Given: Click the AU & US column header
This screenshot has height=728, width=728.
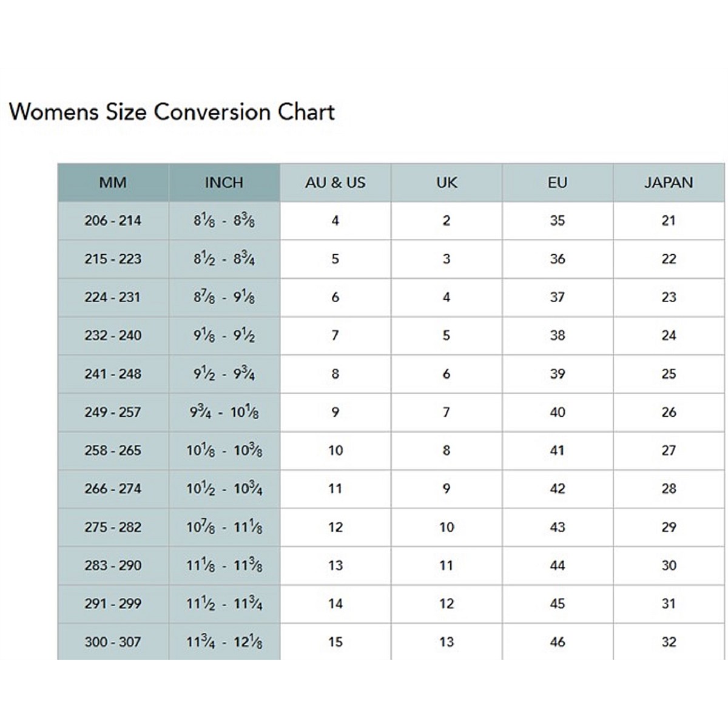Looking at the screenshot, I should click(335, 183).
